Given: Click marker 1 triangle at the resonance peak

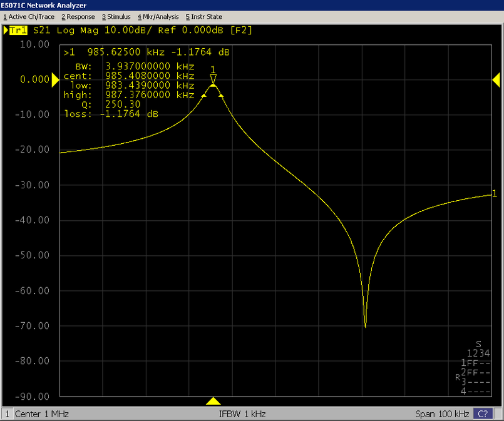Looking at the screenshot, I should (213, 79).
